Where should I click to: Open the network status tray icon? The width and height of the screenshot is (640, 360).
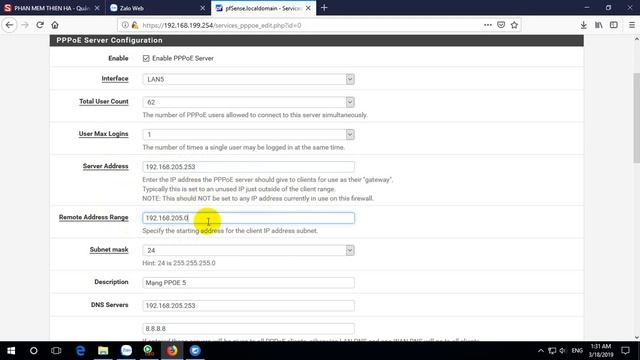(x=552, y=351)
